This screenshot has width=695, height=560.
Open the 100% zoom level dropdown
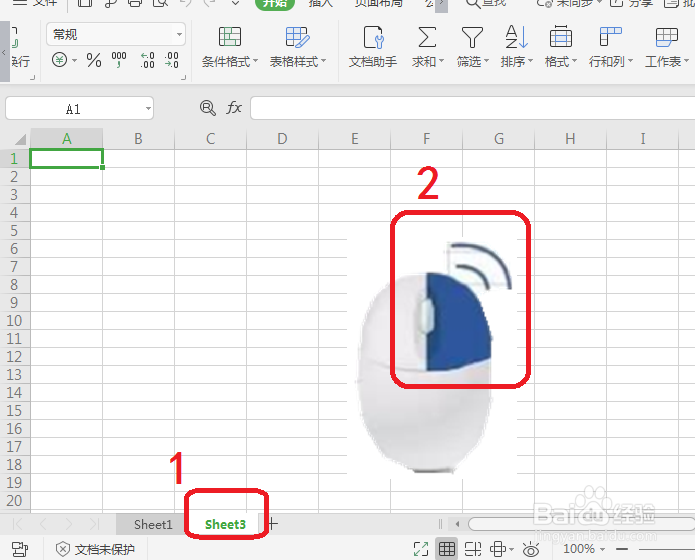pyautogui.click(x=584, y=549)
